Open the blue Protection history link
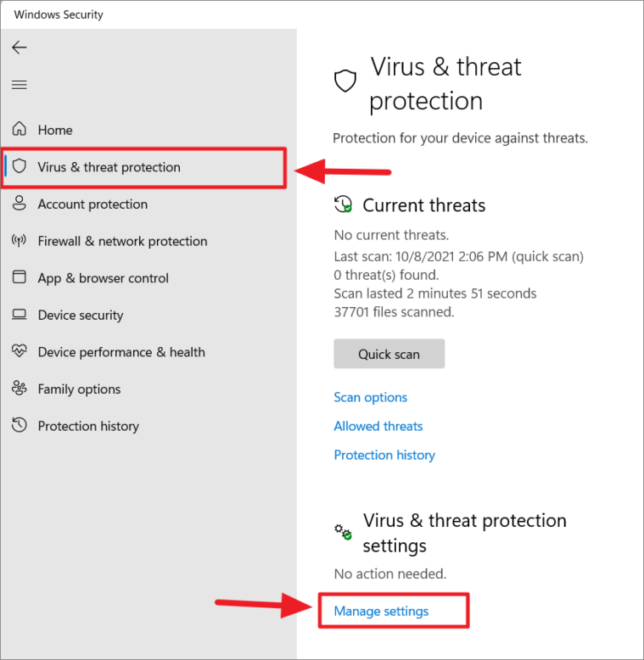This screenshot has width=644, height=660. [384, 455]
